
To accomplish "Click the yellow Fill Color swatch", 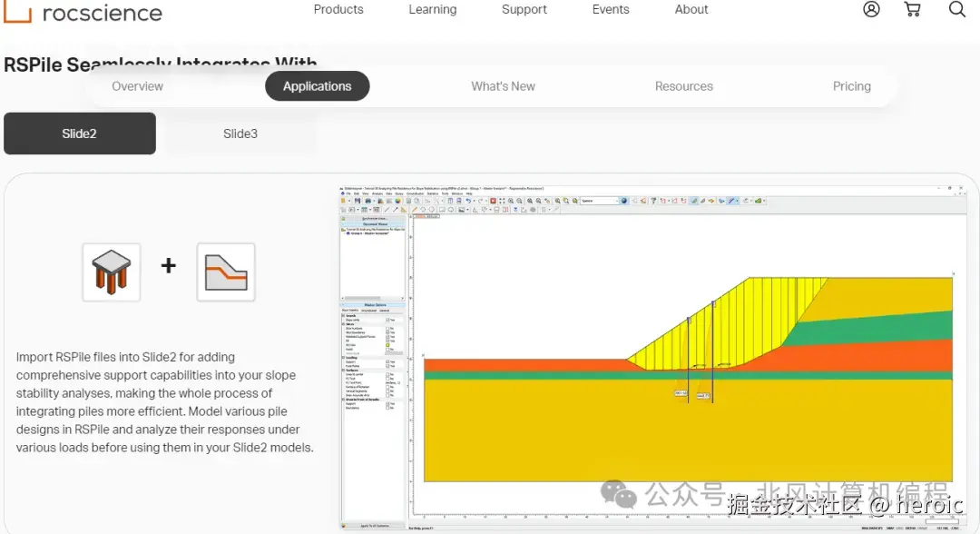I will point(387,345).
